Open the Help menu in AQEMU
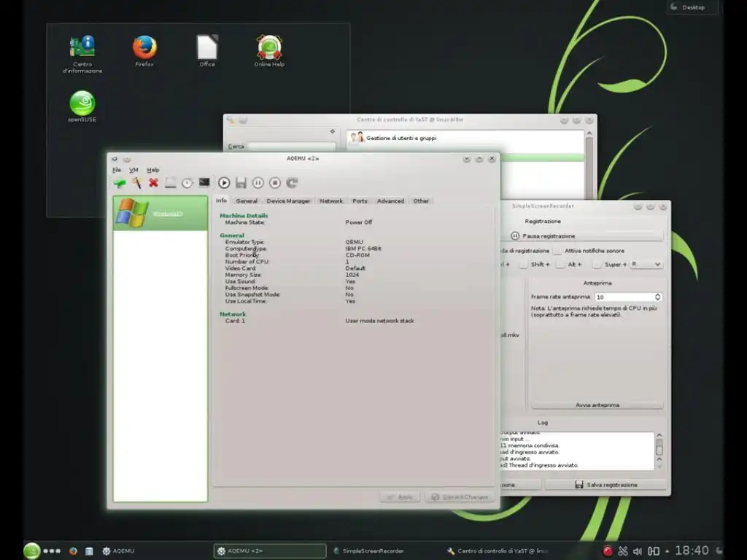 click(x=153, y=170)
